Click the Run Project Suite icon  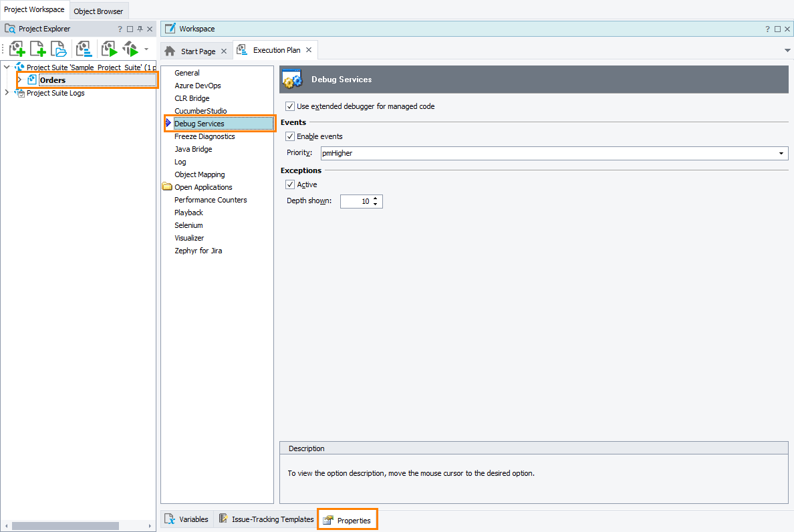(x=130, y=49)
